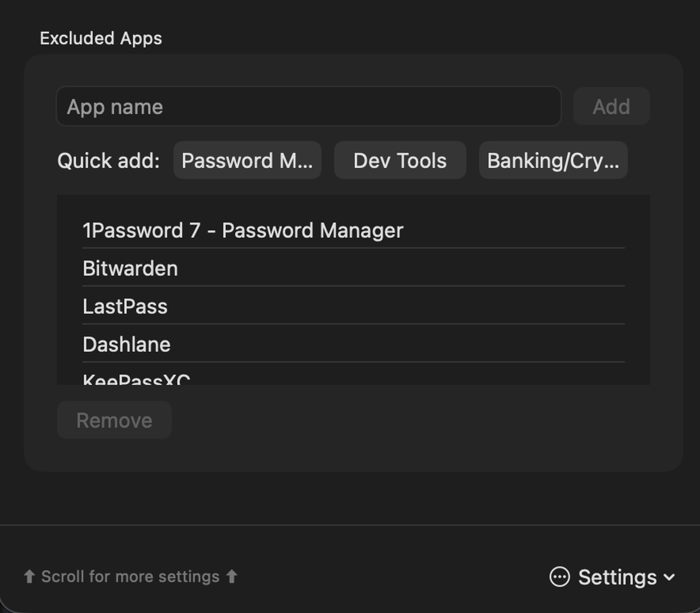Select 1Password 7 - Password Manager row
Viewport: 700px width, 613px height.
click(x=353, y=230)
